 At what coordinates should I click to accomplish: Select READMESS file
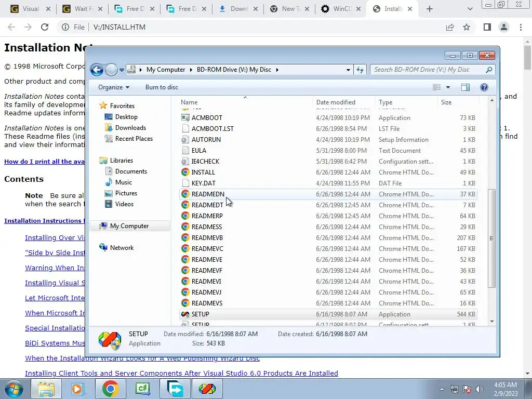328,227
